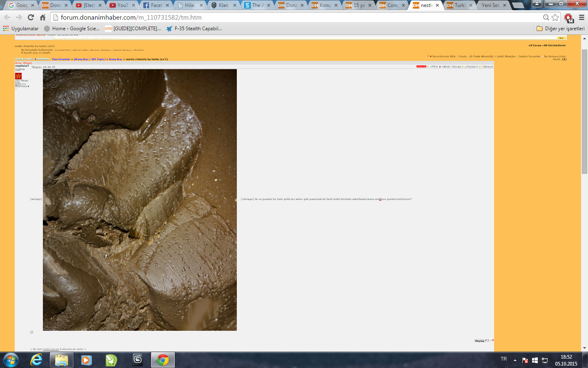Open Windows Explorer from the taskbar

click(62, 360)
